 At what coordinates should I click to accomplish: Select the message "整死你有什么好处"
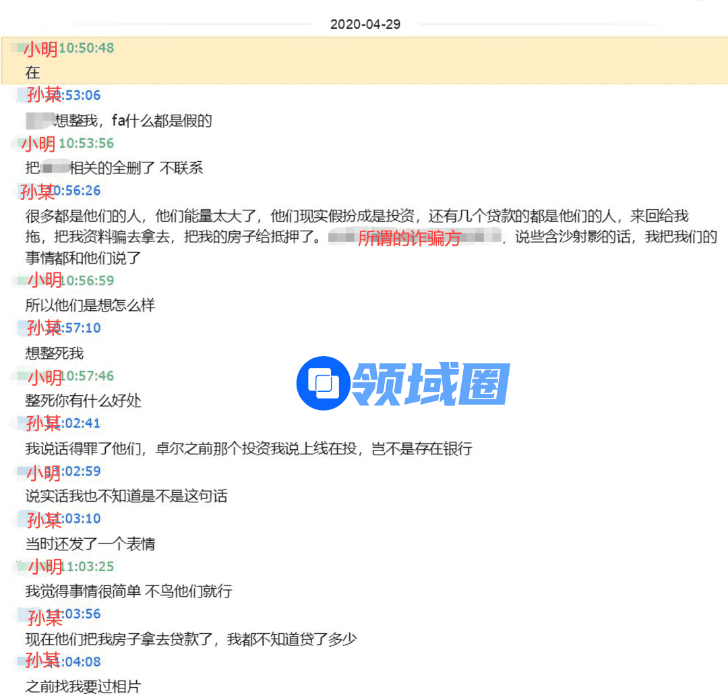[84, 401]
